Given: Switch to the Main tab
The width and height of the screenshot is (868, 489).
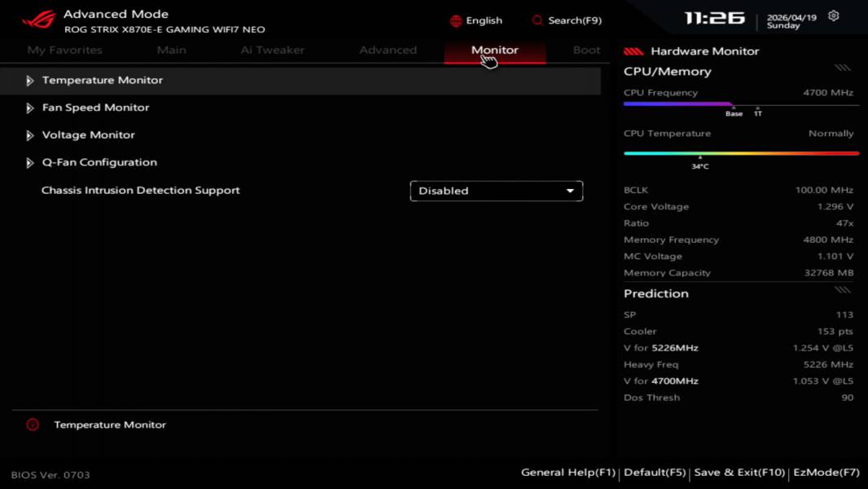Looking at the screenshot, I should click(x=172, y=50).
